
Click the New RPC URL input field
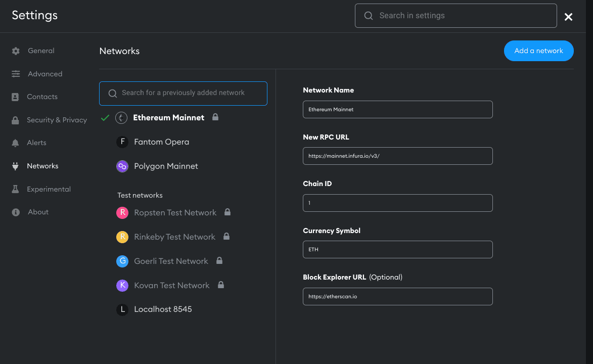(x=397, y=156)
